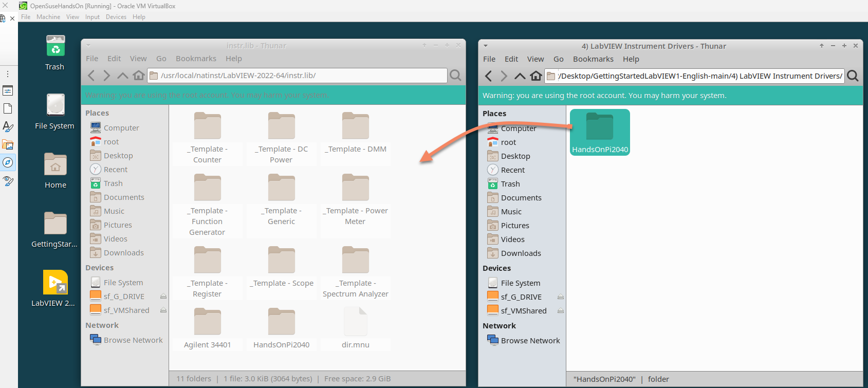Go to parent folder in Instrument Drivers window
This screenshot has width=868, height=388.
(x=520, y=76)
